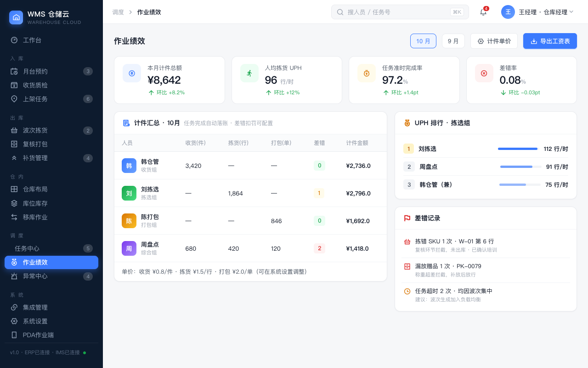Open notifications bell icon
The width and height of the screenshot is (588, 368).
(x=483, y=12)
